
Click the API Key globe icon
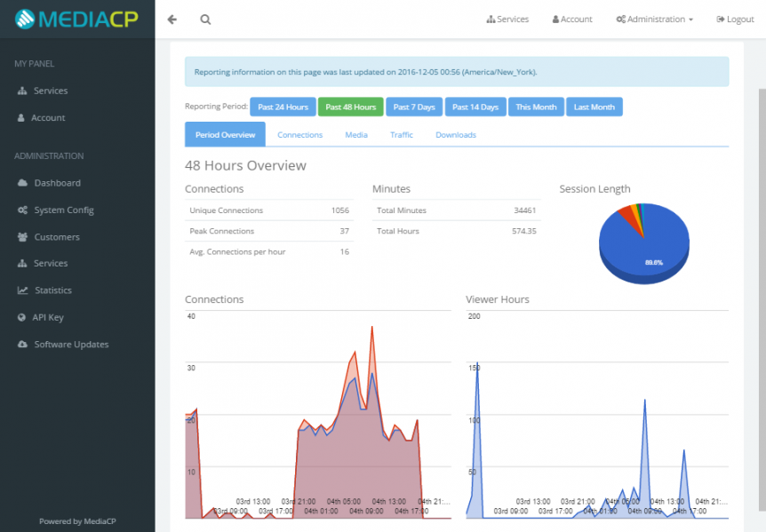tap(21, 317)
